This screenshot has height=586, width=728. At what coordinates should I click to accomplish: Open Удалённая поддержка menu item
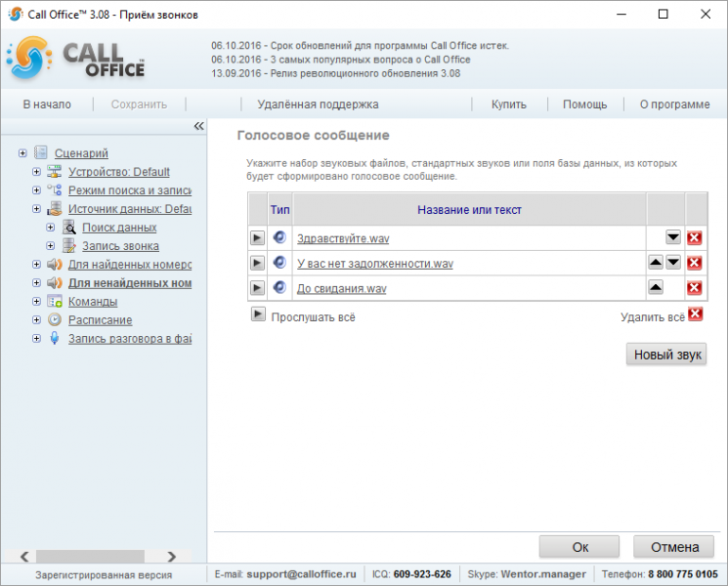pyautogui.click(x=318, y=105)
